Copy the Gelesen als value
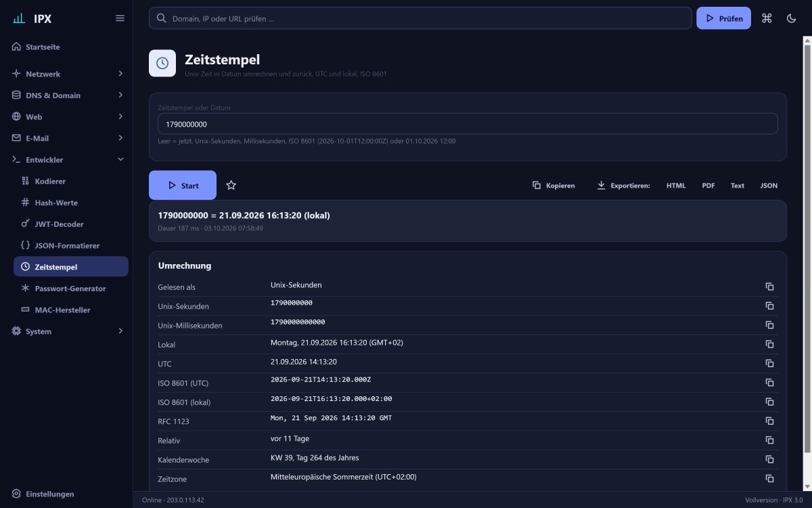Screen dimensions: 812x508 769,287
